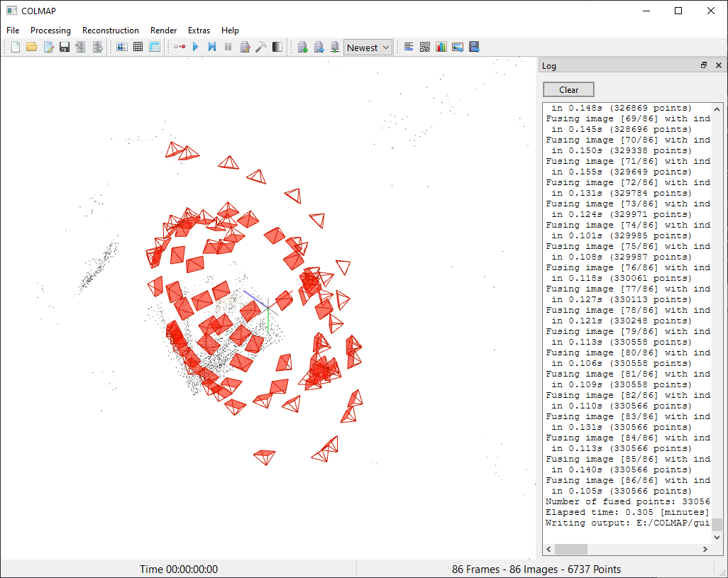This screenshot has height=578, width=728.
Task: Open the Extras menu
Action: pos(199,30)
